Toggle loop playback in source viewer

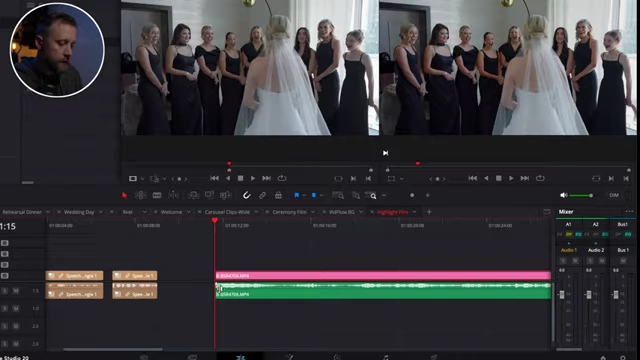coord(282,178)
